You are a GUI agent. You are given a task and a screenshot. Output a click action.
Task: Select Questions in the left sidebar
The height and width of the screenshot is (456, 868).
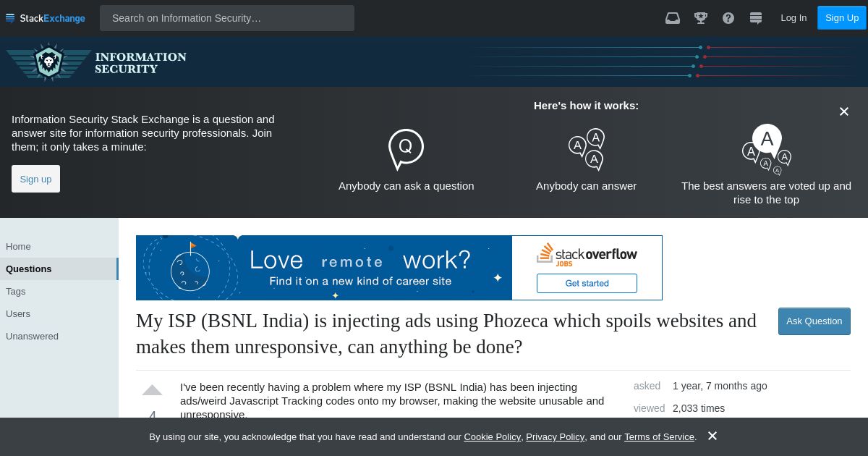pyautogui.click(x=59, y=269)
